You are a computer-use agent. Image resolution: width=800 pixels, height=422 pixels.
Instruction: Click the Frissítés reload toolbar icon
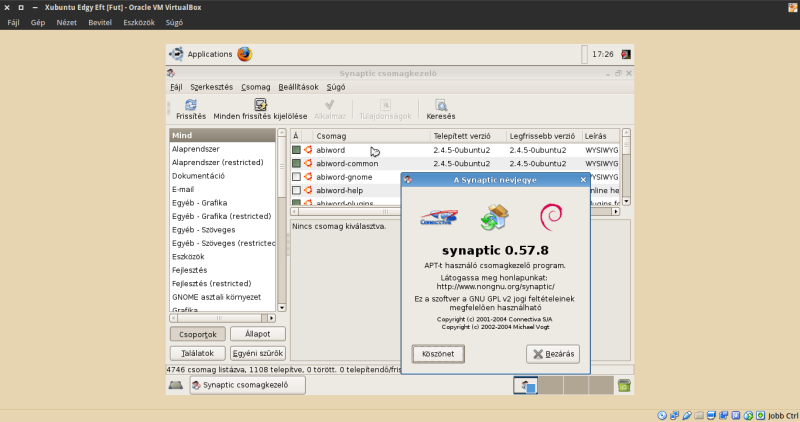[190, 104]
